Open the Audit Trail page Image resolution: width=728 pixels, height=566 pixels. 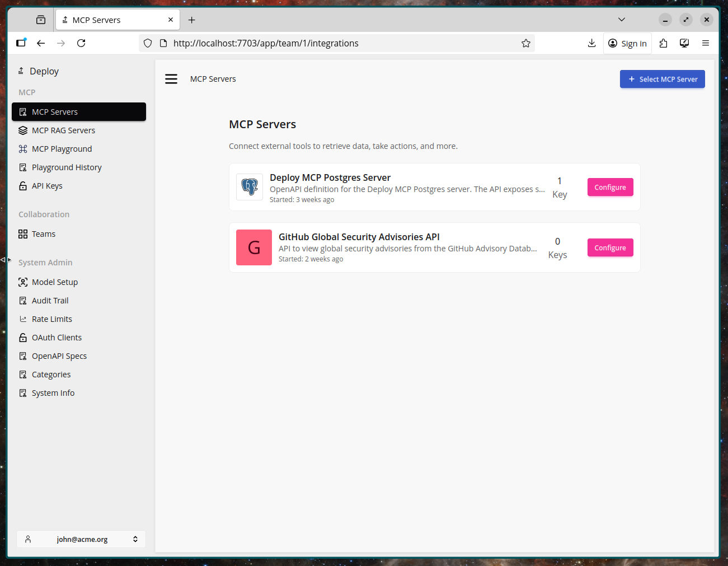click(50, 301)
